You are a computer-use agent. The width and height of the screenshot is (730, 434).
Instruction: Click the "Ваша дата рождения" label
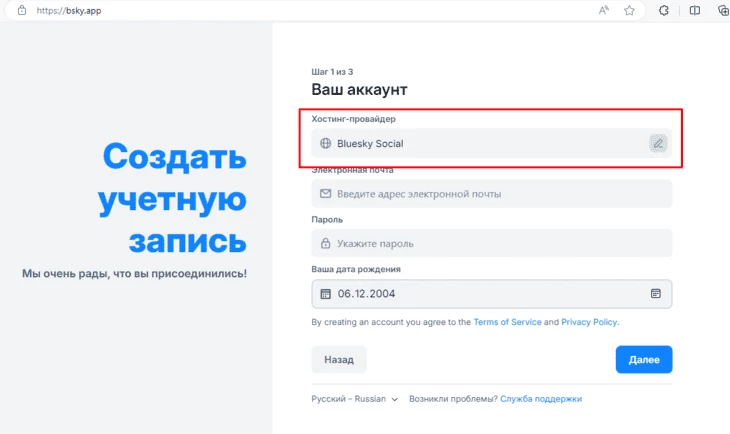click(356, 269)
